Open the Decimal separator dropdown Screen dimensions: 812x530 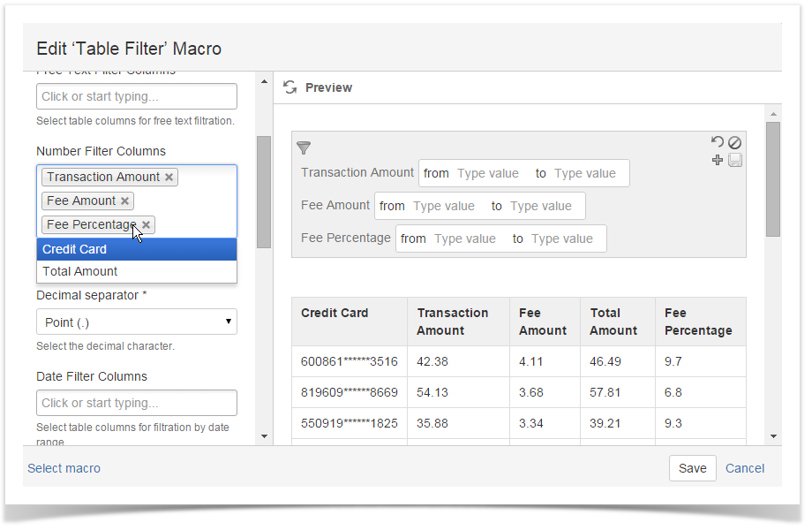coord(136,322)
